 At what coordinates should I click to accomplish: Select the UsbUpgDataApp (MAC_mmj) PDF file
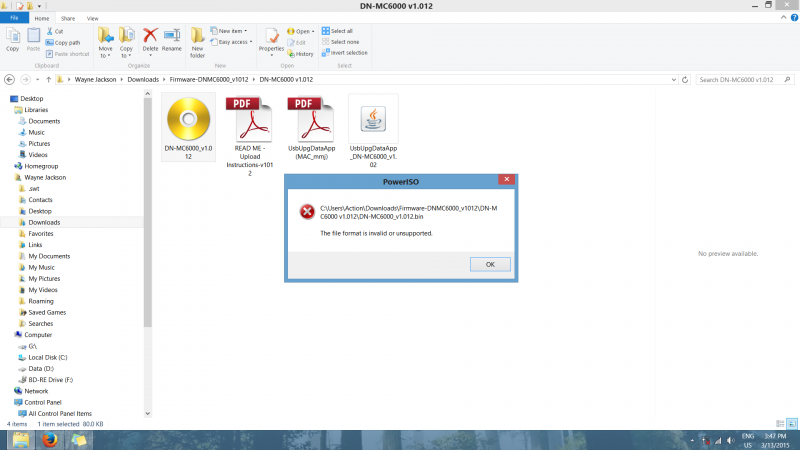click(x=312, y=128)
